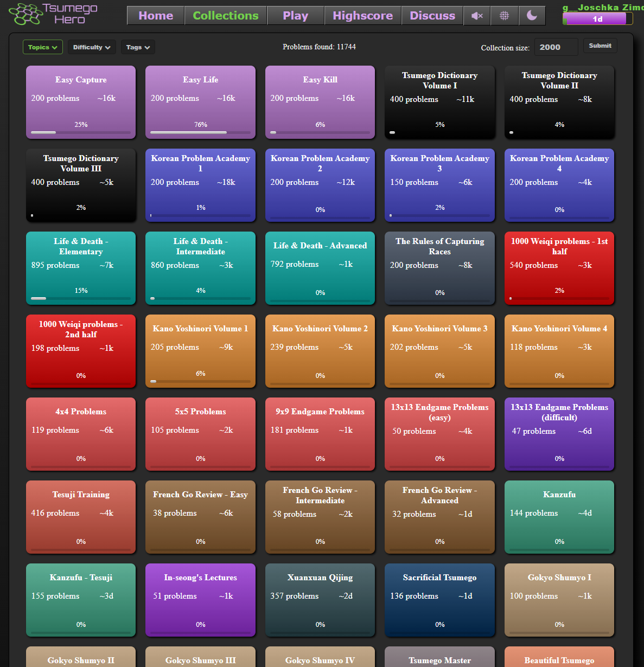Open the Sacrificial Tsumego collection
This screenshot has height=667, width=644.
(x=439, y=600)
